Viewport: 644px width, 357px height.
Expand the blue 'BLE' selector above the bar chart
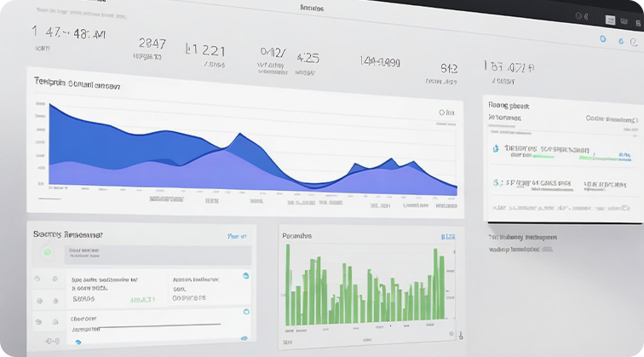click(x=448, y=237)
